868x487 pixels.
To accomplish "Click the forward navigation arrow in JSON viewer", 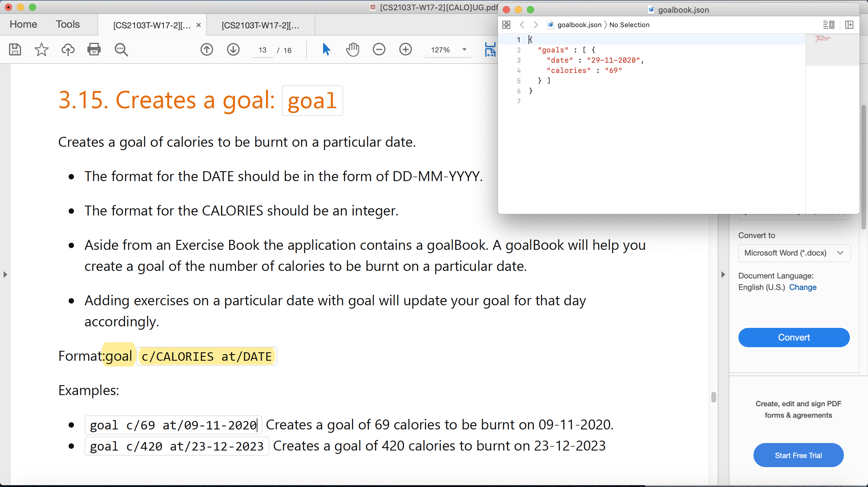I will 535,24.
